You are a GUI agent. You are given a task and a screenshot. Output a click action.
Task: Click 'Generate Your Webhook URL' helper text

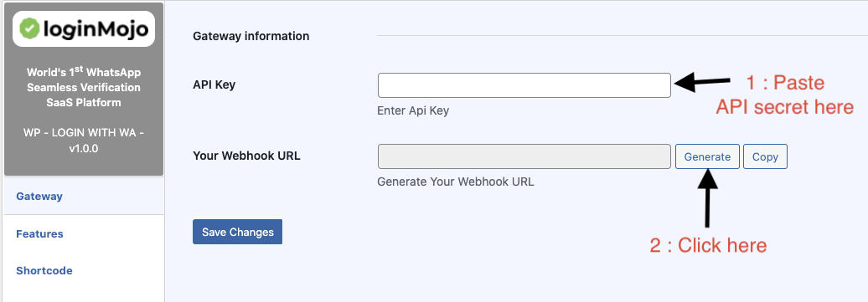point(456,182)
